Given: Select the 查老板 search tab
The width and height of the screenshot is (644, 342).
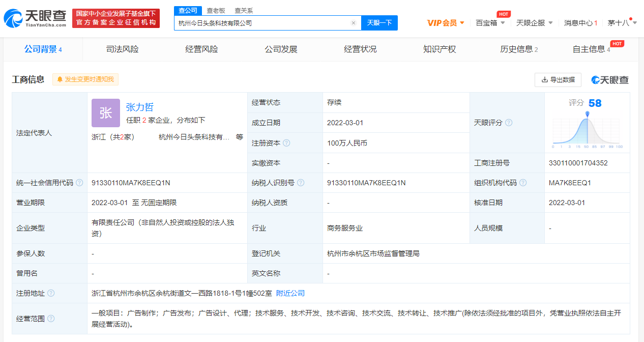Looking at the screenshot, I should [x=216, y=11].
